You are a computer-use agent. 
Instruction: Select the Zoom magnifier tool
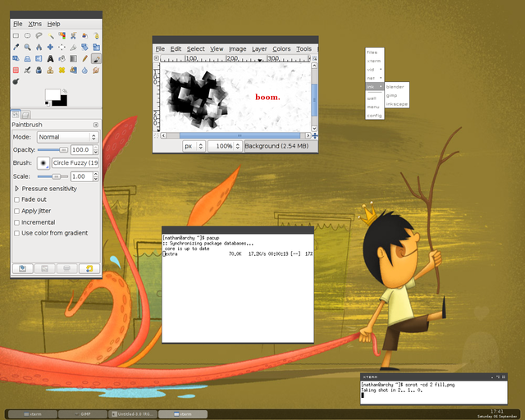click(x=28, y=48)
